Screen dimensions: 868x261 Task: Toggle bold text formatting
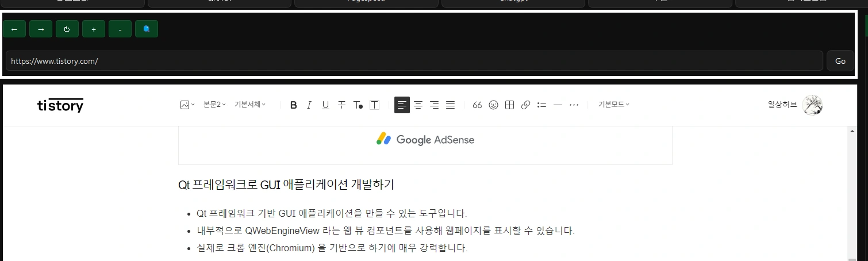[293, 105]
